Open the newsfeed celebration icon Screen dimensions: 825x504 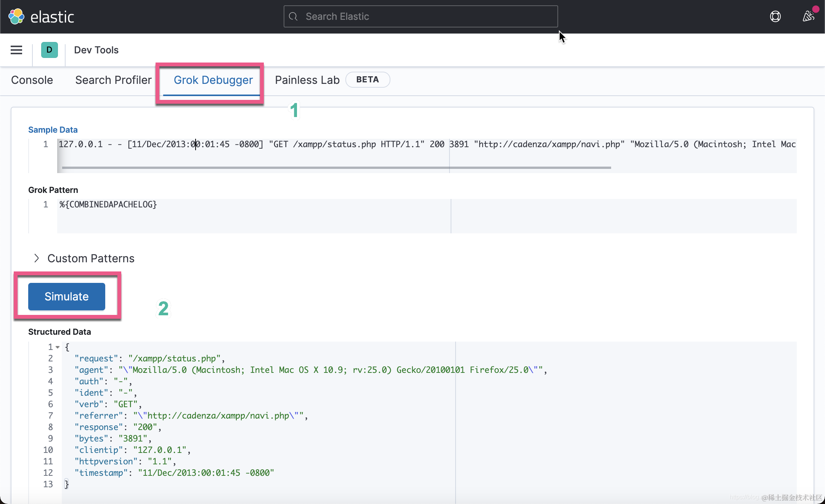(808, 16)
